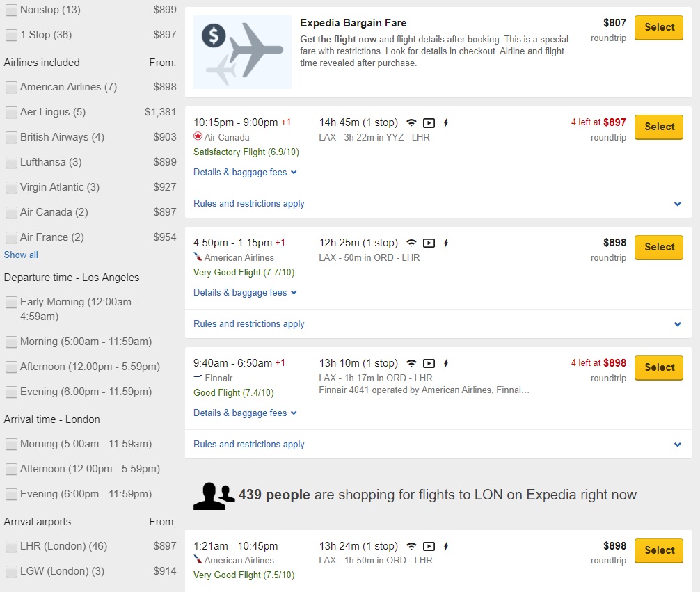The height and width of the screenshot is (592, 700).
Task: Expand Details & baggage fees for the Air Canada flight
Action: (245, 172)
